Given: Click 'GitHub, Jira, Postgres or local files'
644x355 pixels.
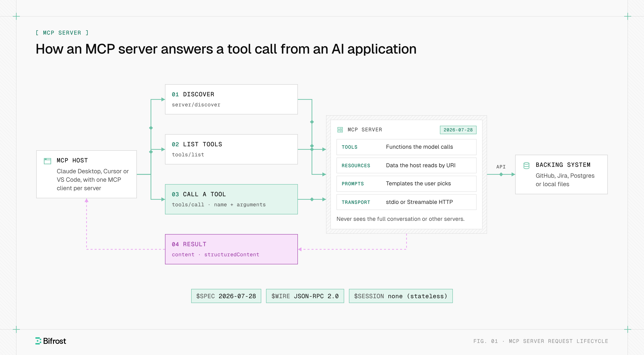Looking at the screenshot, I should click(565, 180).
